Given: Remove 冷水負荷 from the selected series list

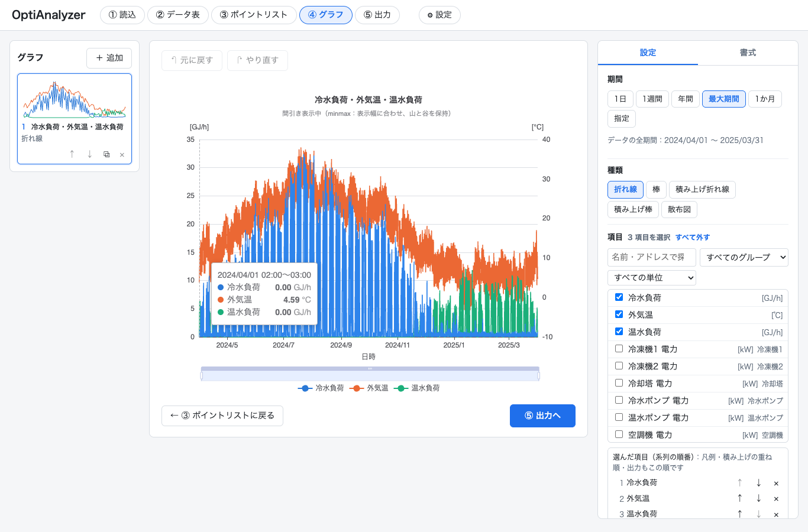Looking at the screenshot, I should pos(776,484).
